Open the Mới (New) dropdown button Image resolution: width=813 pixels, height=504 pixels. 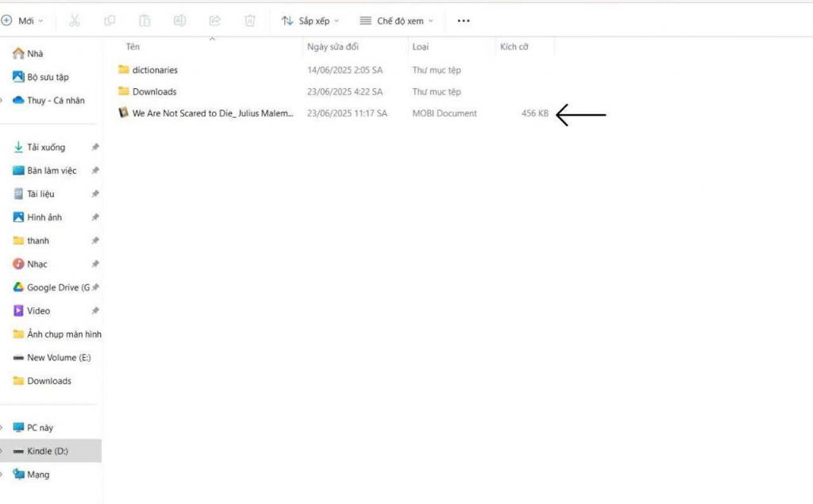click(x=22, y=21)
